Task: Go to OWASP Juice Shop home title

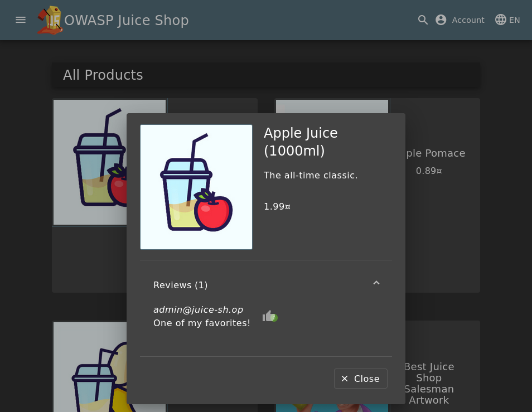Action: (x=126, y=20)
